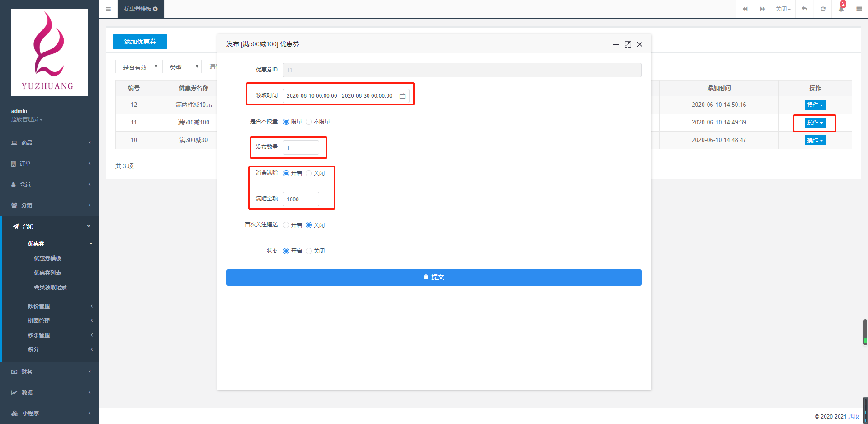
Task: Expand the 秒杀管理 submenu
Action: pyautogui.click(x=51, y=335)
